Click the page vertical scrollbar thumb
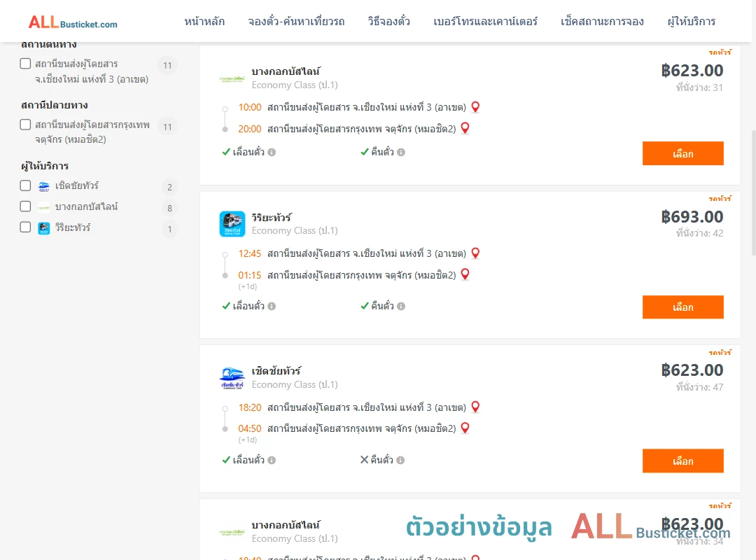The height and width of the screenshot is (560, 756). click(754, 192)
